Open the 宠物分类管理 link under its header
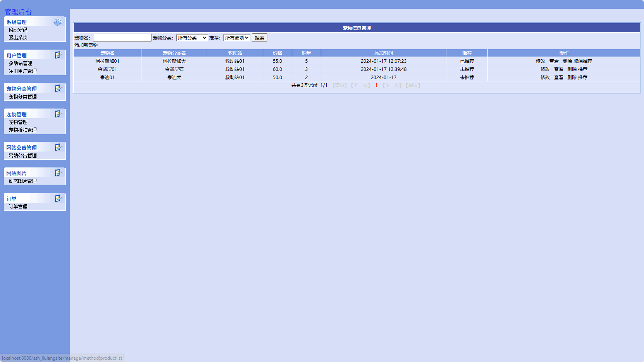The width and height of the screenshot is (644, 362). [23, 97]
